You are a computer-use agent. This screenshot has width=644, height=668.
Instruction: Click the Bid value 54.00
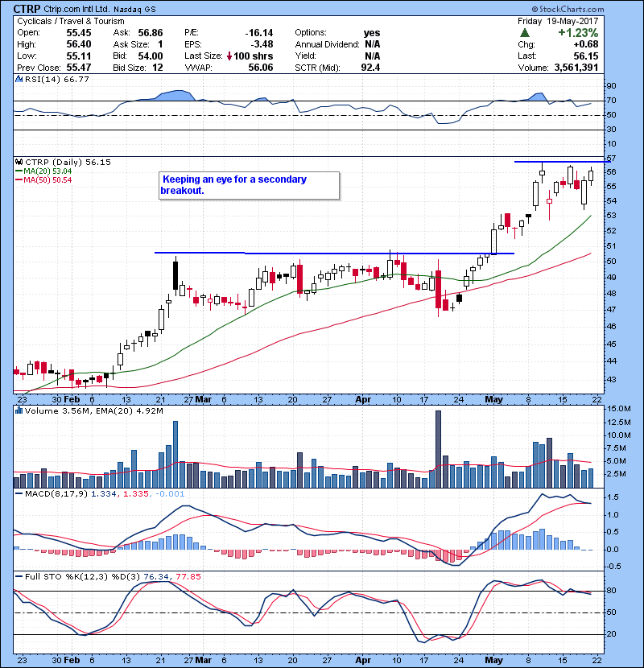coord(151,56)
